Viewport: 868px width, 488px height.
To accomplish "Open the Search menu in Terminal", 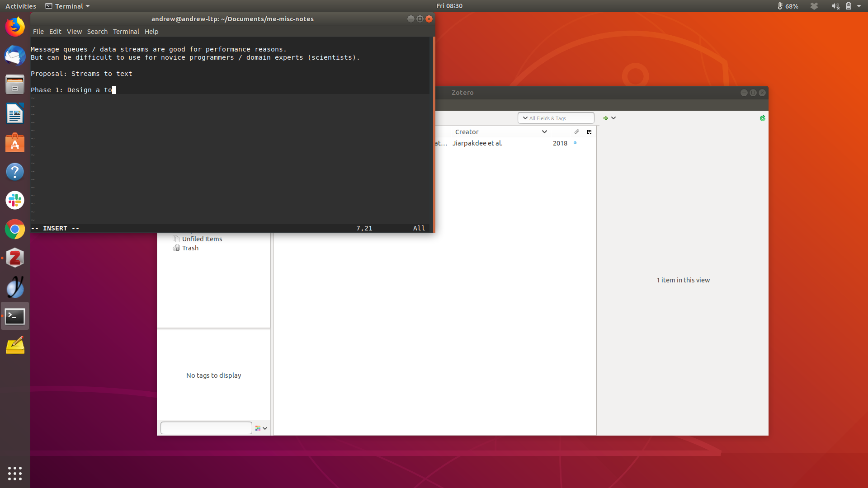I will point(97,32).
